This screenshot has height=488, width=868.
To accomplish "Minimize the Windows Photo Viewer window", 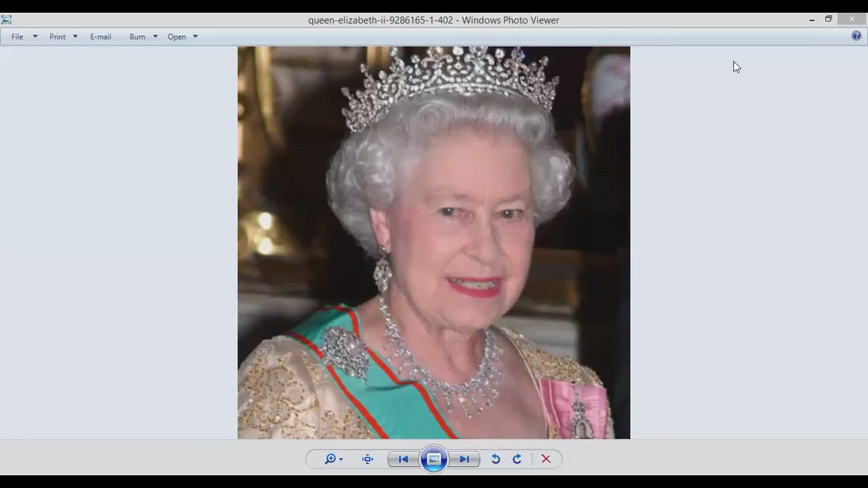I will tap(812, 20).
